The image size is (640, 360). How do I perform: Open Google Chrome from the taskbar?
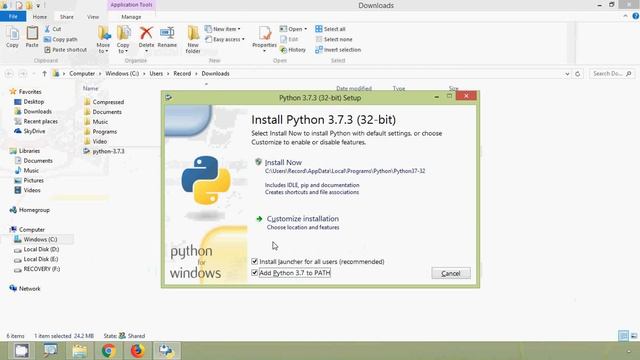click(x=109, y=351)
